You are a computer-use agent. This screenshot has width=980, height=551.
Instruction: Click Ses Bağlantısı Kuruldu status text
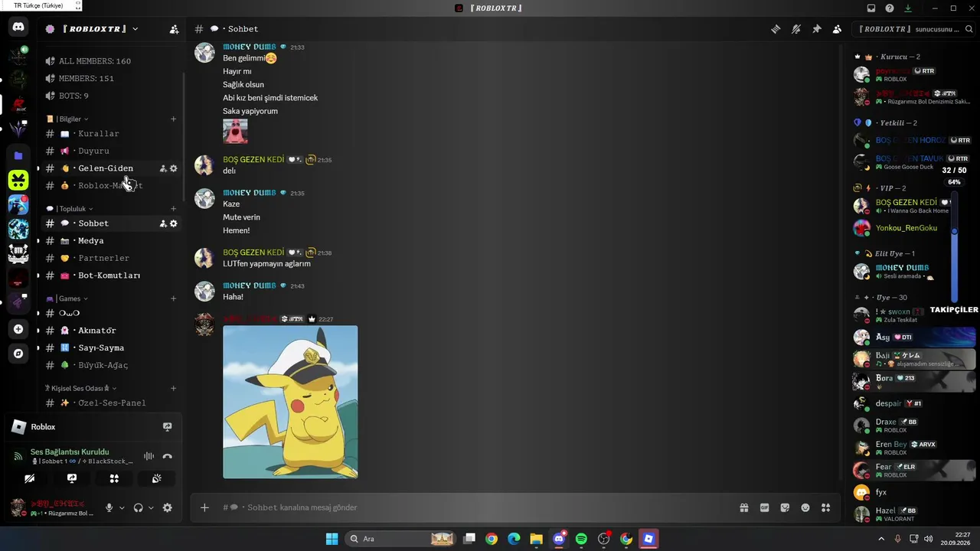click(70, 452)
